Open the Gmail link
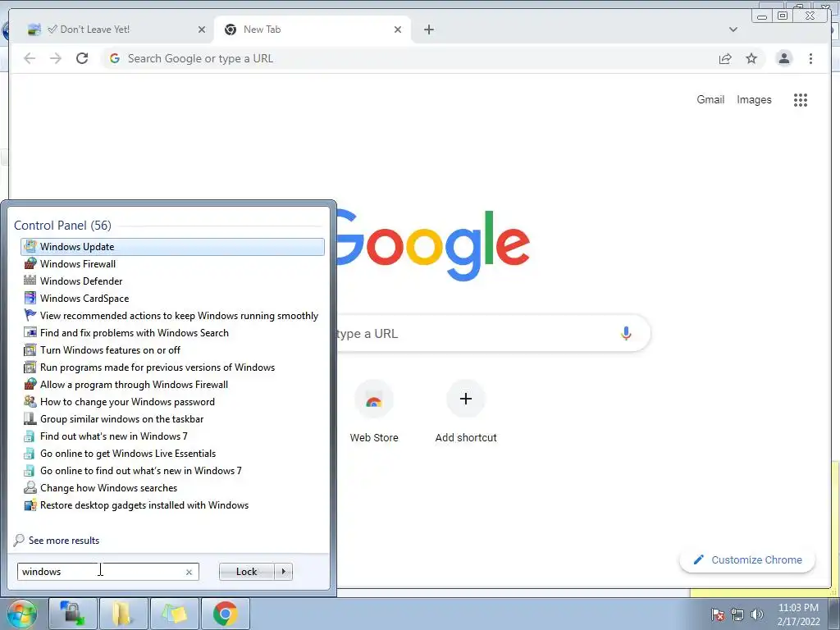840x630 pixels. [710, 99]
